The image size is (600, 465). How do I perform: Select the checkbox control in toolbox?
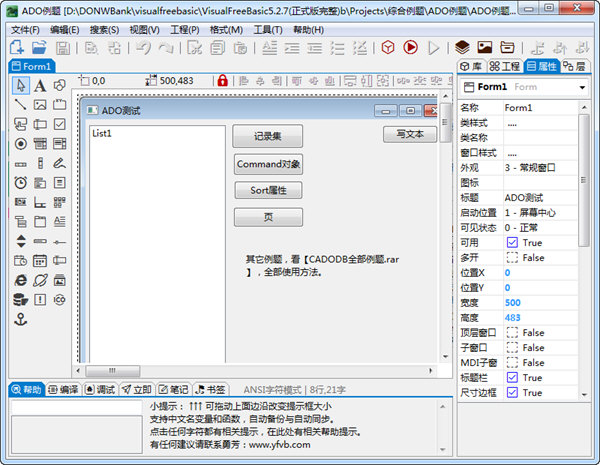[x=60, y=124]
